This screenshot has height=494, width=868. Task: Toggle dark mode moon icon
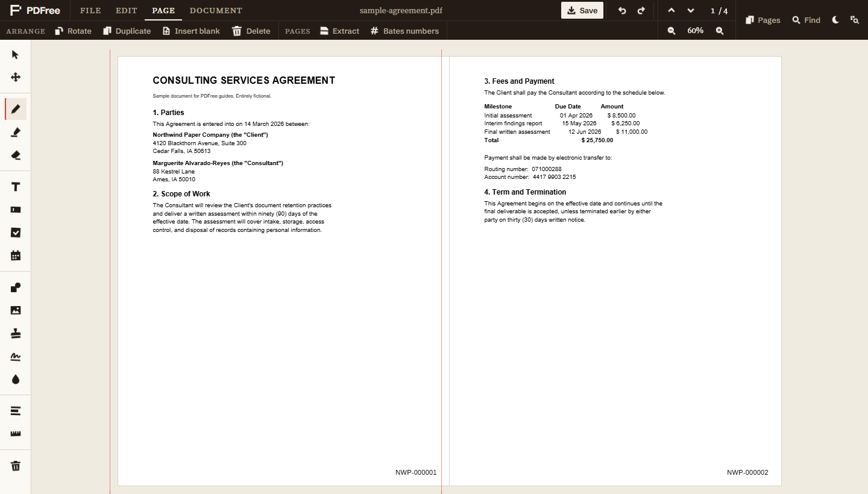tap(835, 20)
